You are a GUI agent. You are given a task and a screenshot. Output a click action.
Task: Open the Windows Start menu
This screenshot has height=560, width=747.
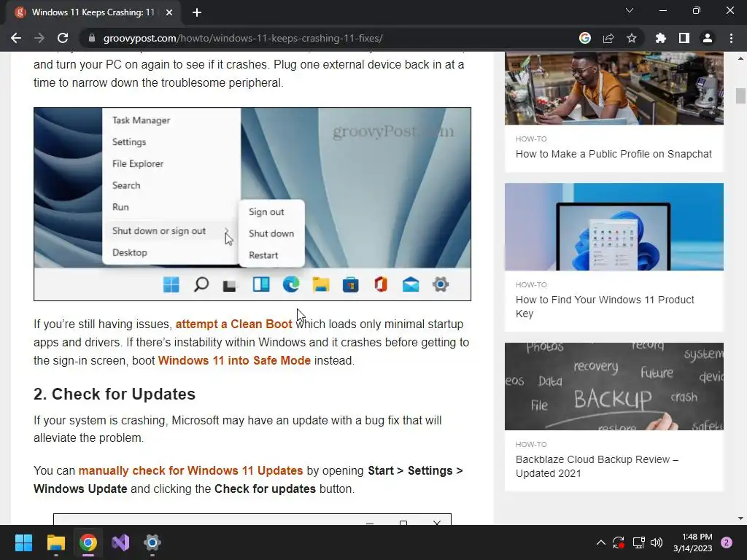pyautogui.click(x=23, y=542)
